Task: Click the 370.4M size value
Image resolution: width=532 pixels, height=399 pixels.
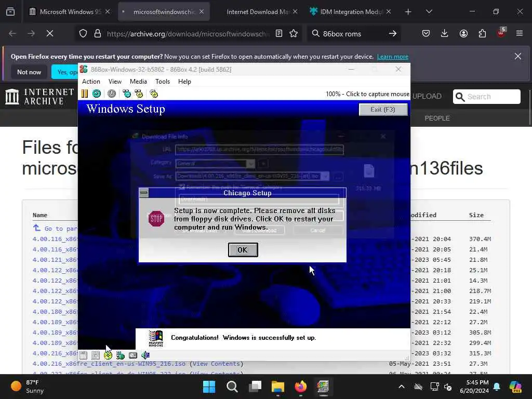Action: point(480,239)
